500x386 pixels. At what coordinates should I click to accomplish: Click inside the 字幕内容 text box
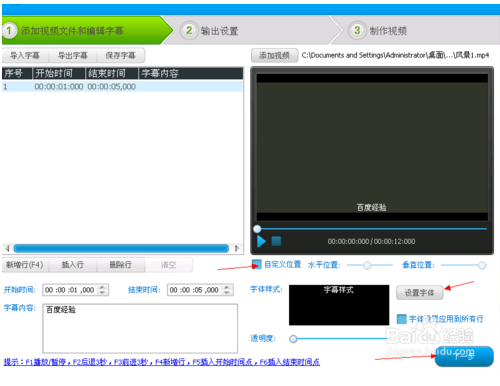[140, 328]
